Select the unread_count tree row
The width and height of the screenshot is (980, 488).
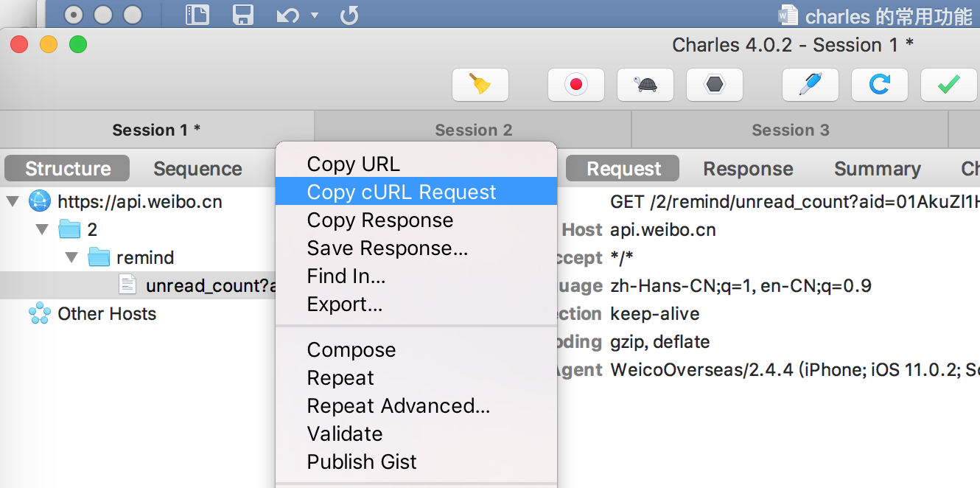[138, 285]
